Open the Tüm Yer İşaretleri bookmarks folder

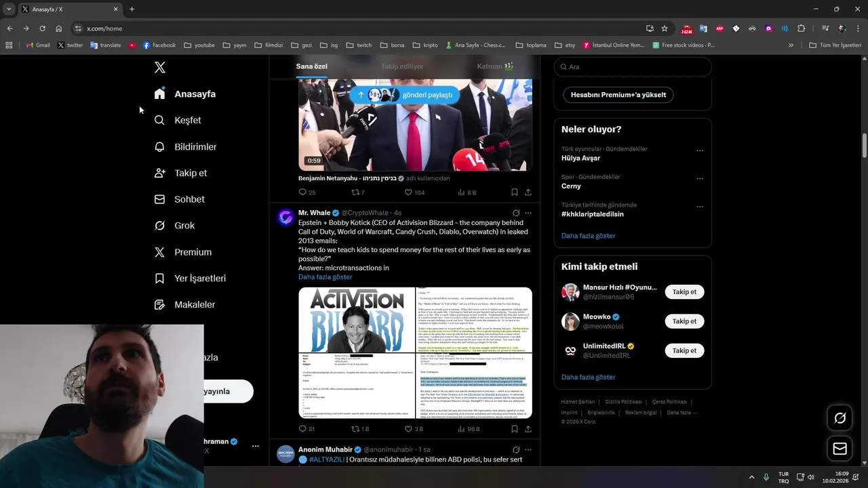835,45
